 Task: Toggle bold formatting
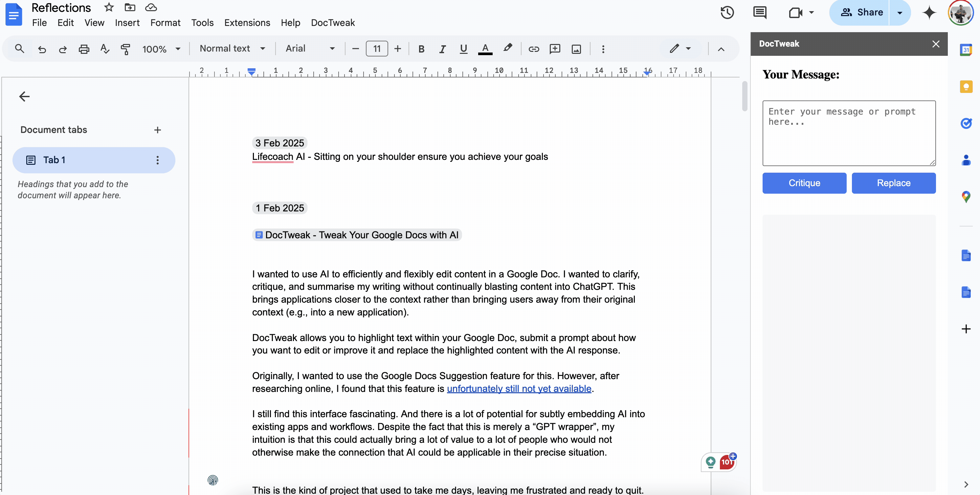pyautogui.click(x=421, y=49)
